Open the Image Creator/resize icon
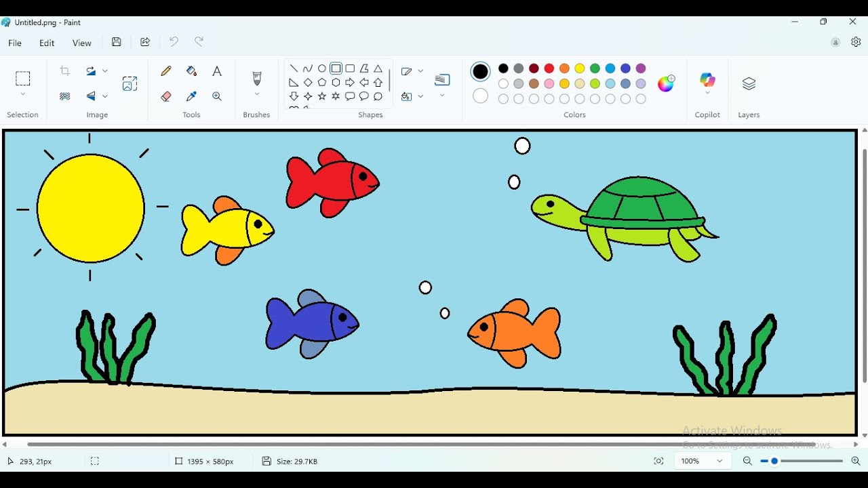Image resolution: width=868 pixels, height=488 pixels. [x=130, y=83]
